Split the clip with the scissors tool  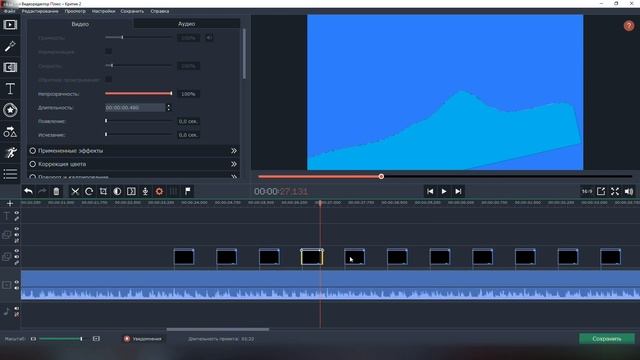point(75,191)
